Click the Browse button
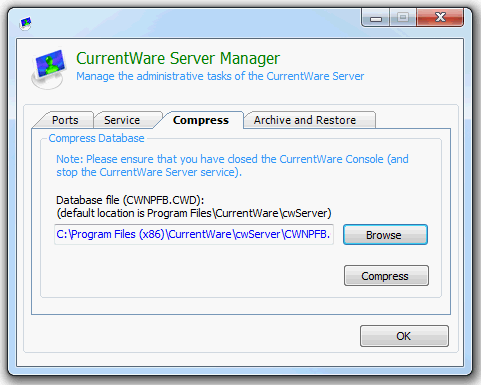 (385, 235)
